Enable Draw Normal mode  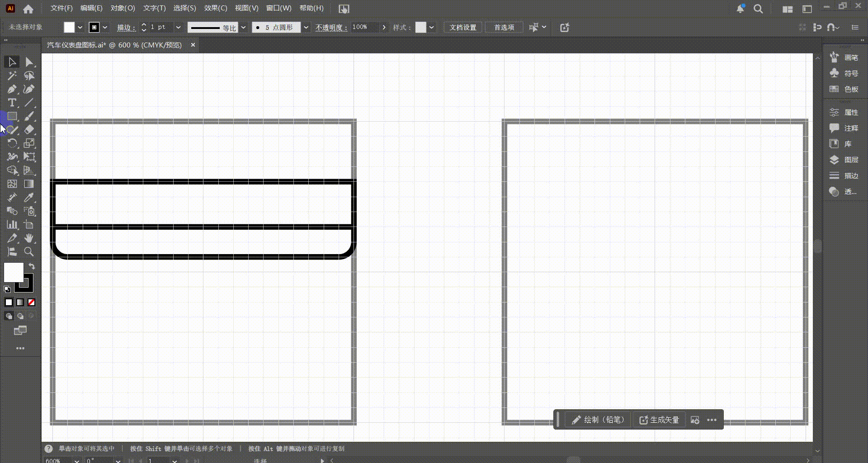[9, 316]
